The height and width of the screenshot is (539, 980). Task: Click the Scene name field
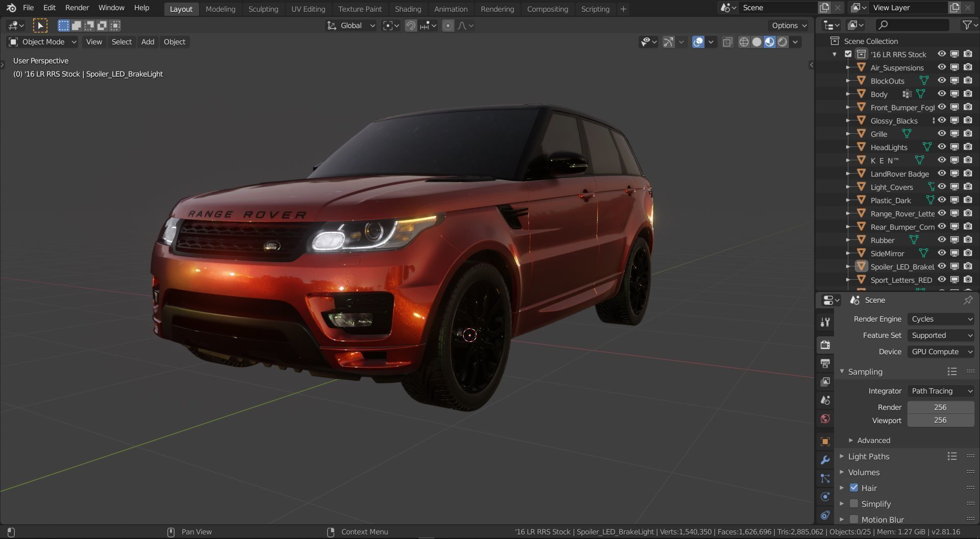point(778,8)
